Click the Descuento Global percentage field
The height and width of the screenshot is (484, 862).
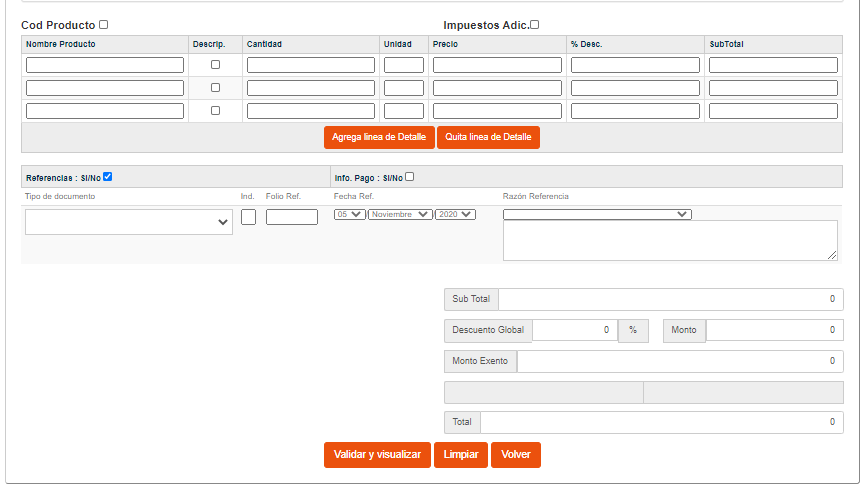(x=575, y=330)
